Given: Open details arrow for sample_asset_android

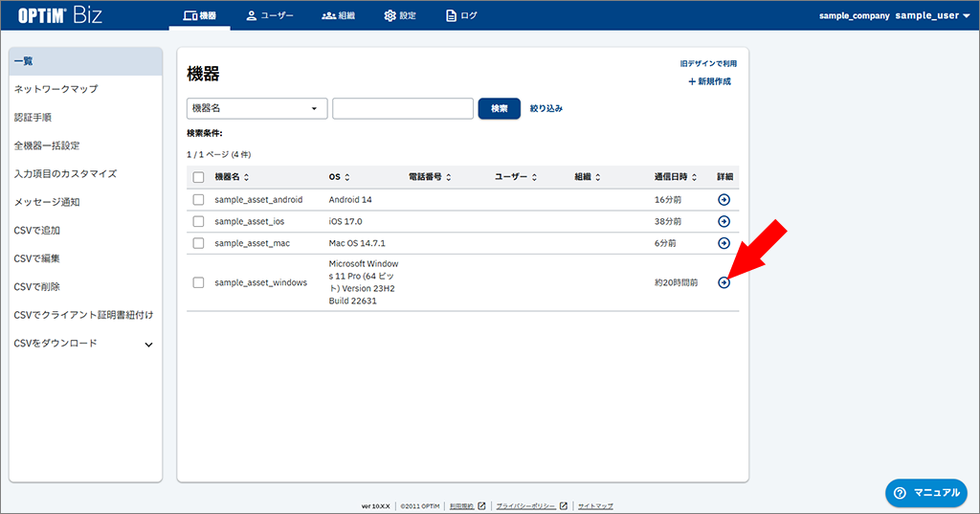Looking at the screenshot, I should 724,199.
